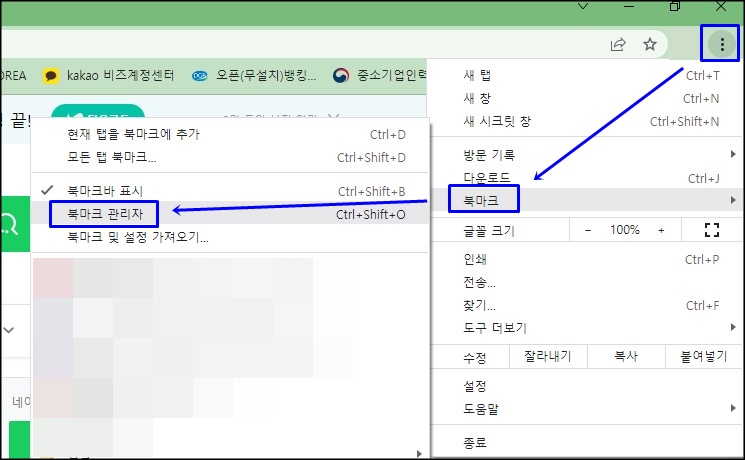Screen dimensions: 745x460
Task: Open 북마크 관리자
Action: (230, 214)
